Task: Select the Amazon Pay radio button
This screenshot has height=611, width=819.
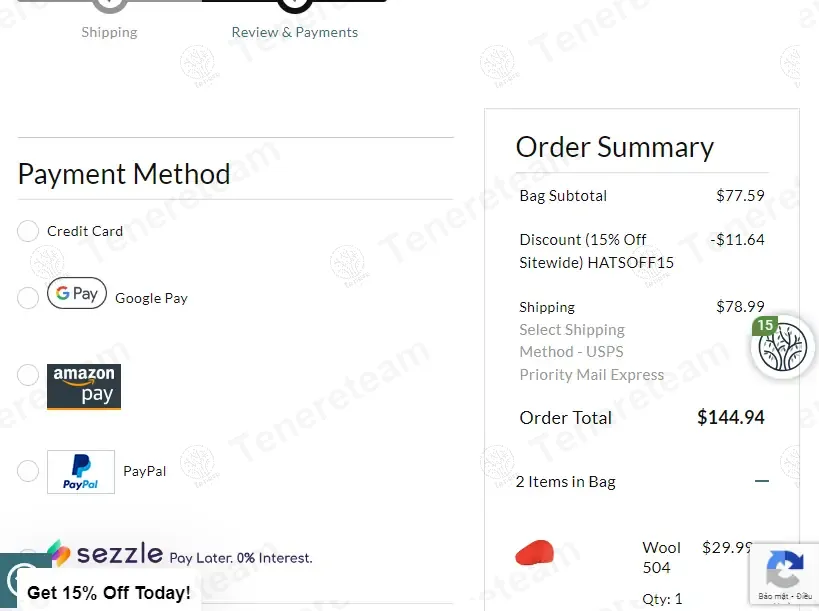Action: point(28,375)
